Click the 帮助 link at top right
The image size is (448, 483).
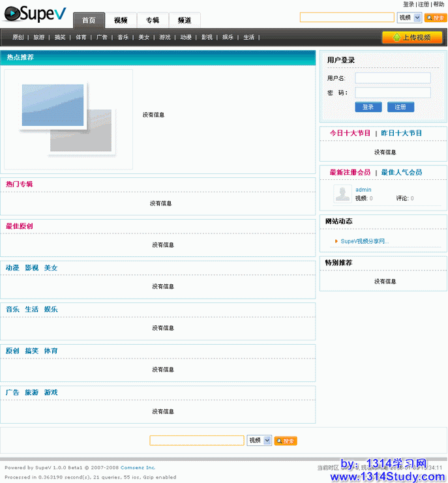click(x=439, y=5)
